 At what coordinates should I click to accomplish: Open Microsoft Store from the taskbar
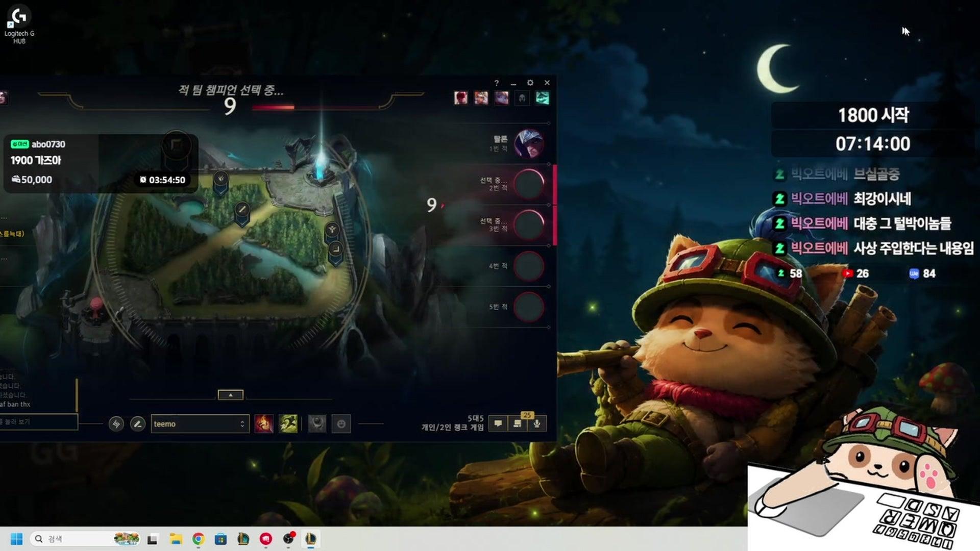220,539
